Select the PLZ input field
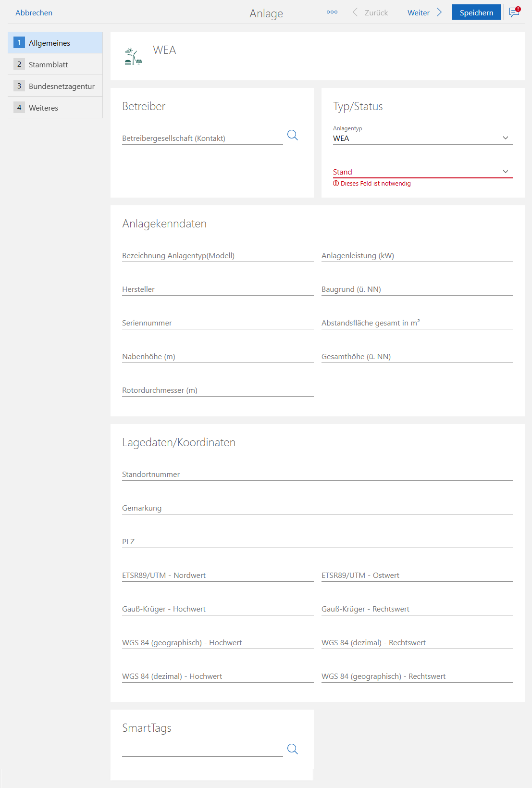 point(318,542)
